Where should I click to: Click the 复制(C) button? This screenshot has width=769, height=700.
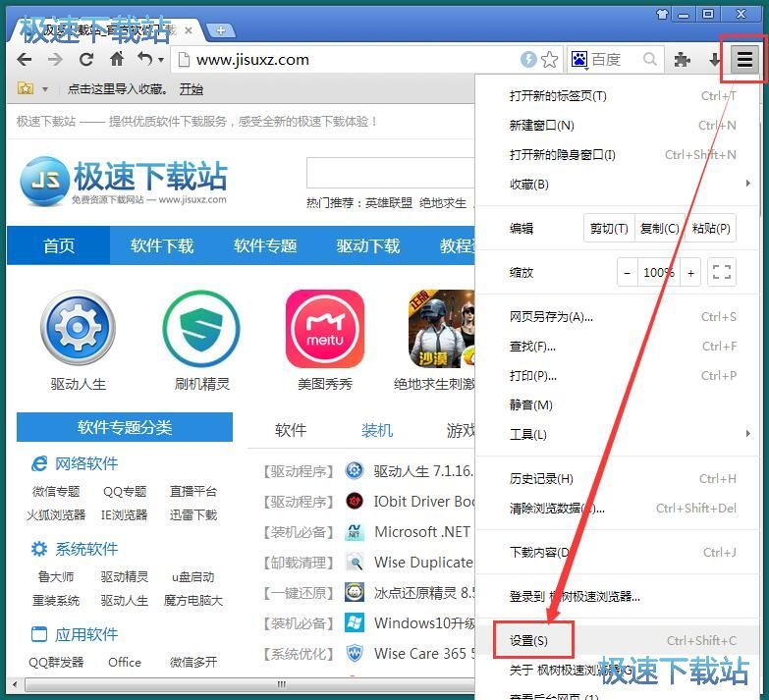pos(659,229)
